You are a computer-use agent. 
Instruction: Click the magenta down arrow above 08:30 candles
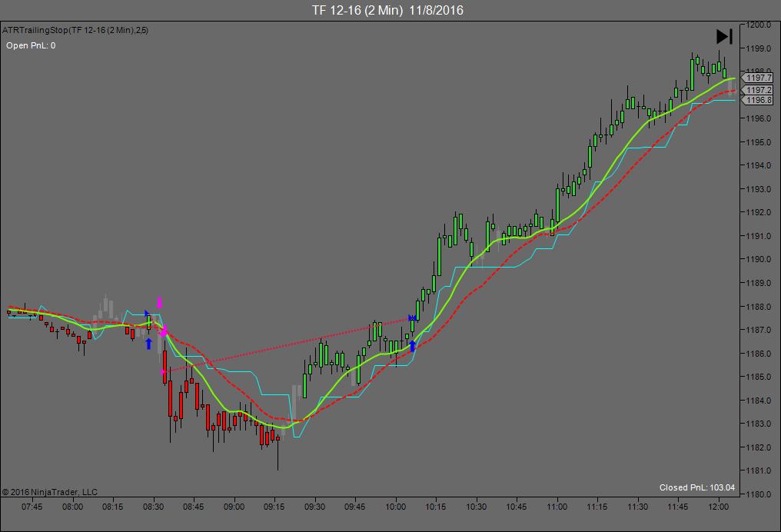click(159, 303)
